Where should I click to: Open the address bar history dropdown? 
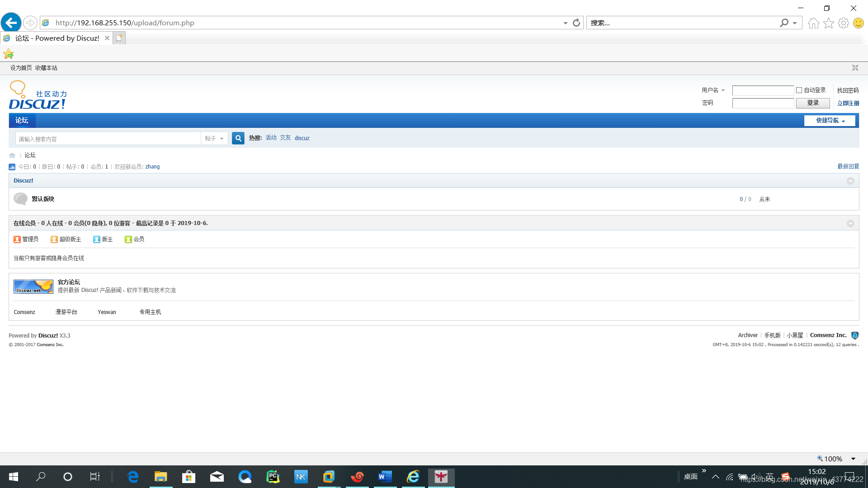[x=565, y=23]
